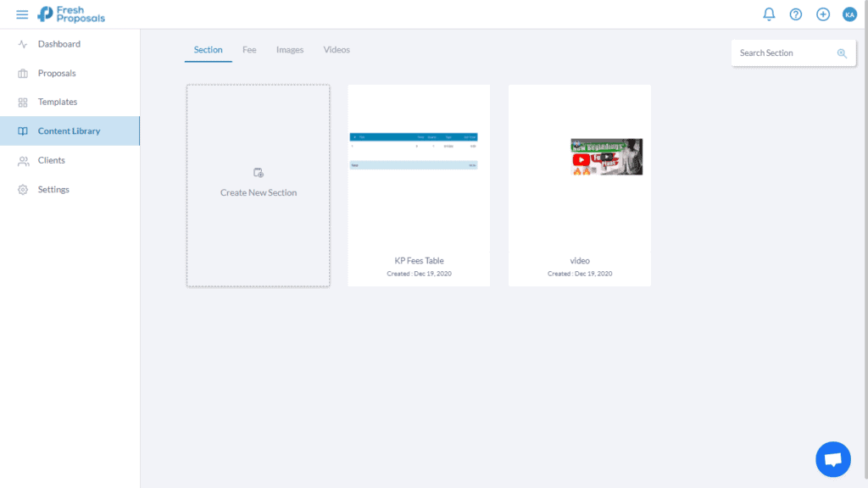The height and width of the screenshot is (488, 868).
Task: Switch to the Fee tab
Action: pyautogui.click(x=249, y=49)
